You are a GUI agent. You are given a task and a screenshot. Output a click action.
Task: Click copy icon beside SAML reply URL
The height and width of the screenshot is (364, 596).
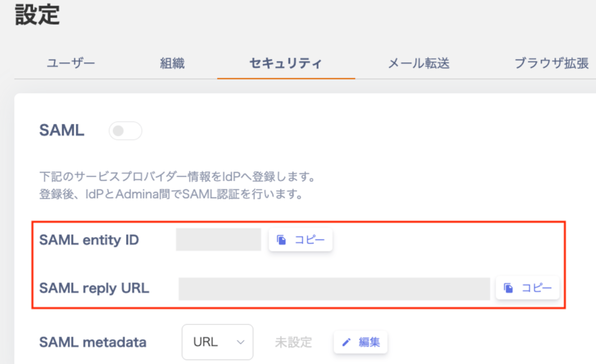pyautogui.click(x=508, y=288)
